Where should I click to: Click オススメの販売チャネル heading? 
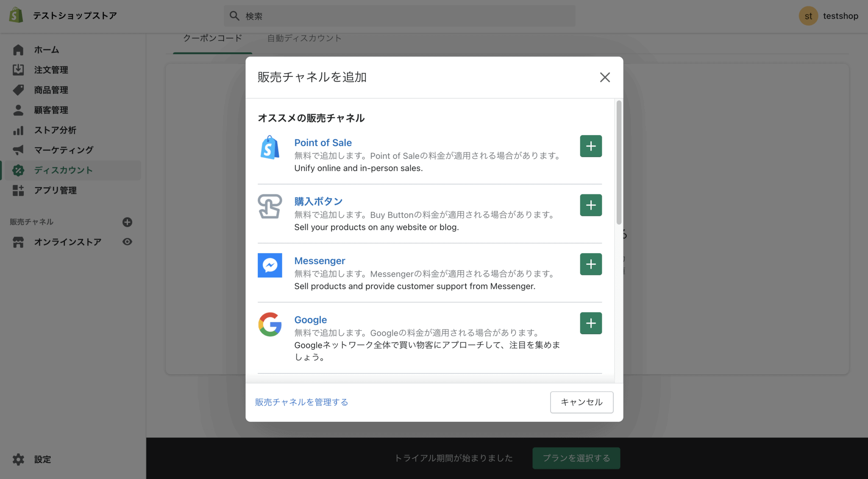311,118
